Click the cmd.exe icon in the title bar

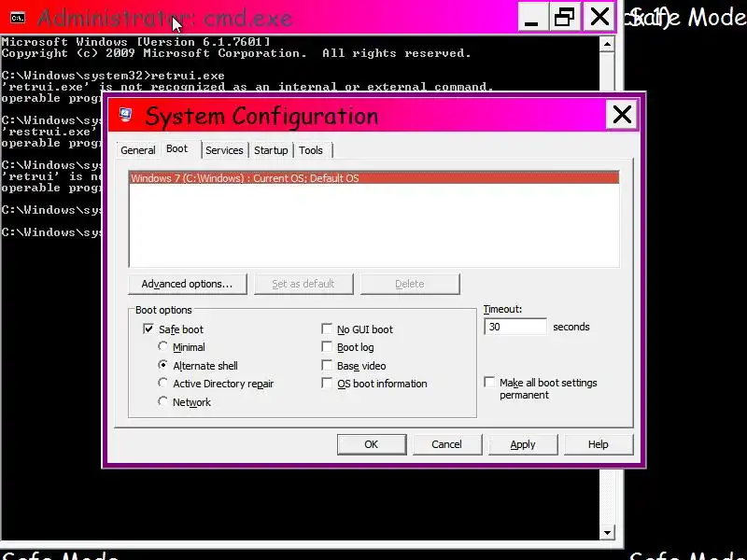[x=18, y=18]
